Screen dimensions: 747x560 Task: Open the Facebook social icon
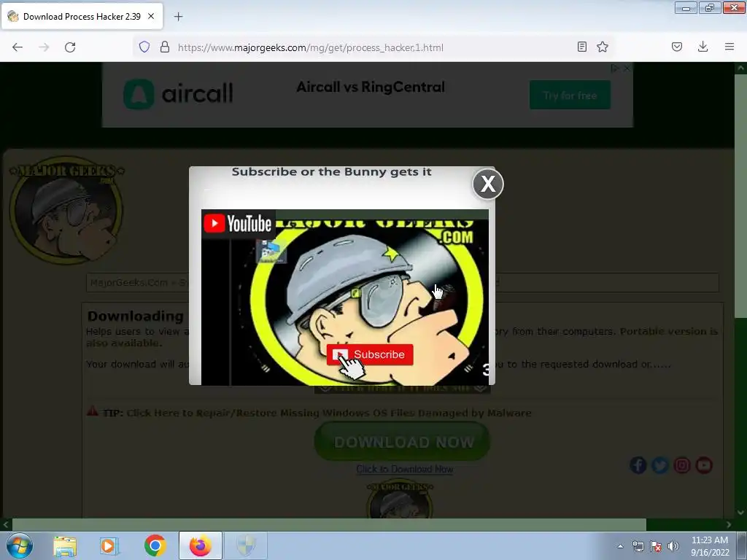638,464
